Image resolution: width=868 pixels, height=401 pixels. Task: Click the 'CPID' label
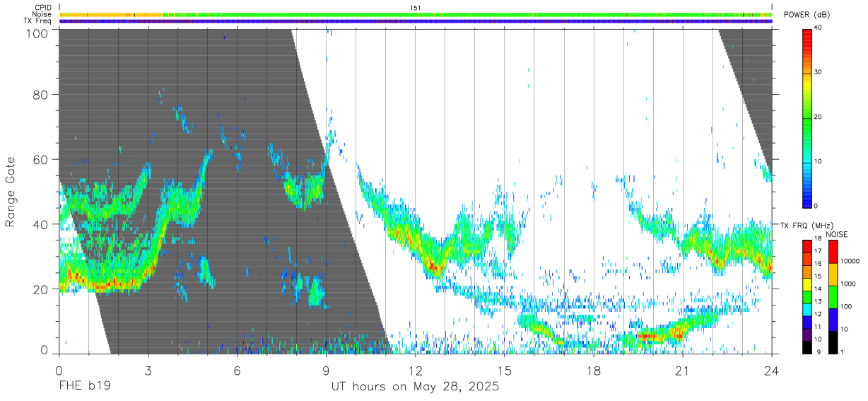pyautogui.click(x=43, y=7)
